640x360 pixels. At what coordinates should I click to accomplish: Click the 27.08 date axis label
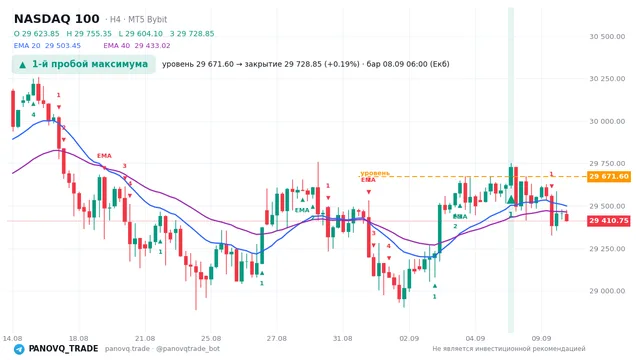click(x=276, y=339)
